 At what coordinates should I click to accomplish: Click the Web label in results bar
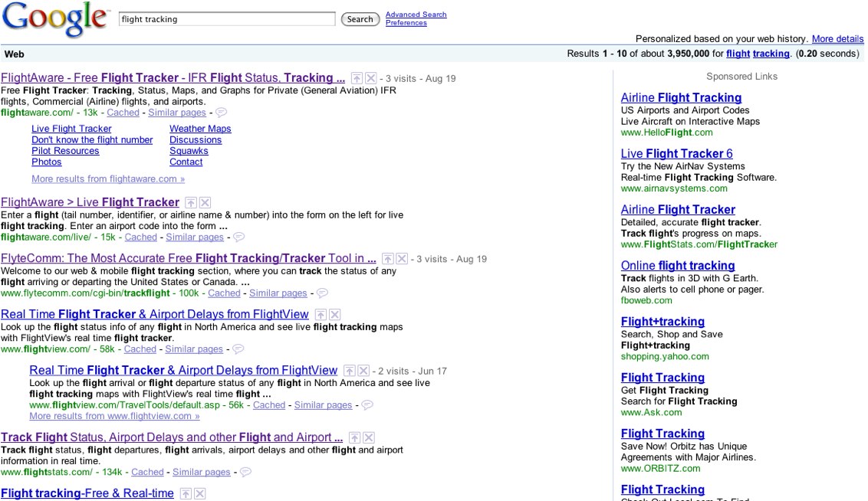(x=15, y=54)
